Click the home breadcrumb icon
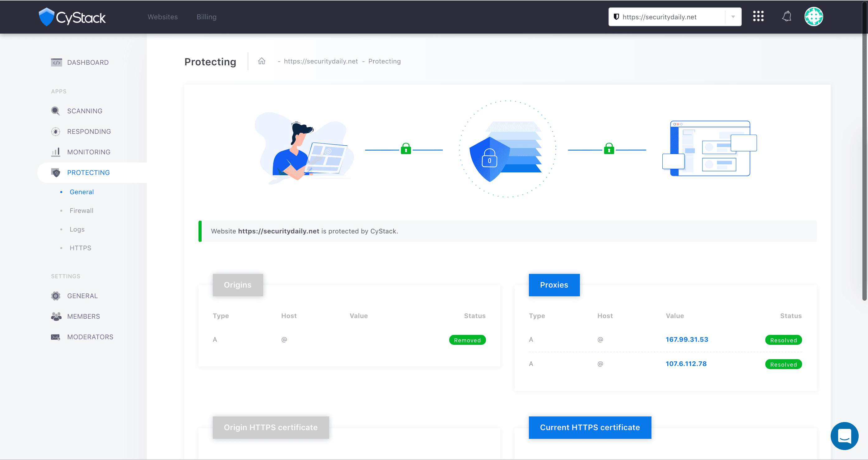 pyautogui.click(x=261, y=61)
